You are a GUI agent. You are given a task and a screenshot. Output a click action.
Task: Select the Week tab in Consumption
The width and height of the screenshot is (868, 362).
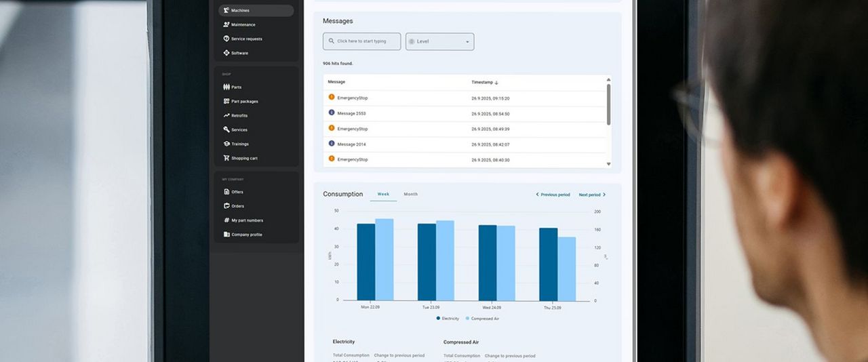383,195
